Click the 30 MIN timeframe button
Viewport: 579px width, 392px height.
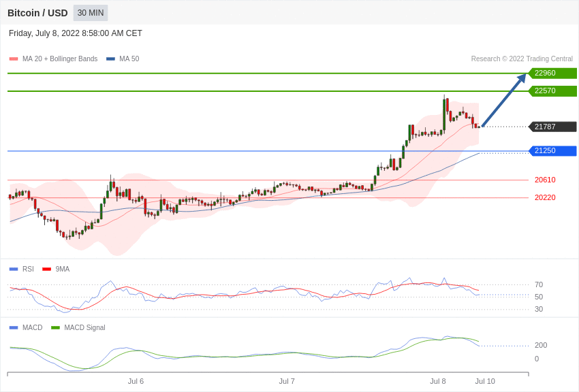[91, 13]
